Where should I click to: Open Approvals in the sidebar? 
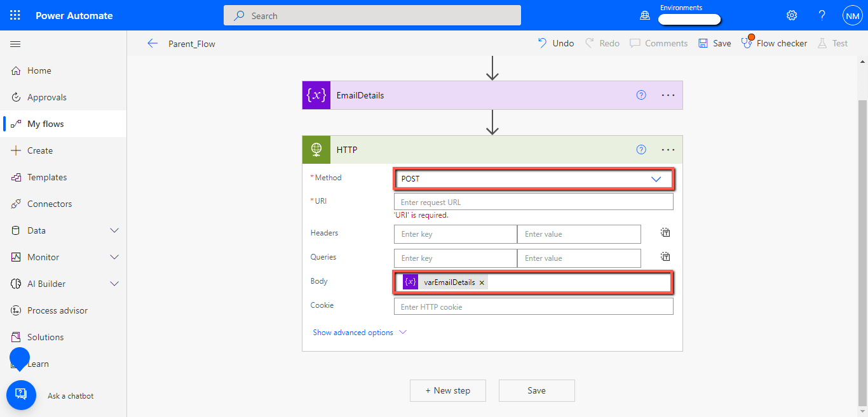(x=47, y=97)
